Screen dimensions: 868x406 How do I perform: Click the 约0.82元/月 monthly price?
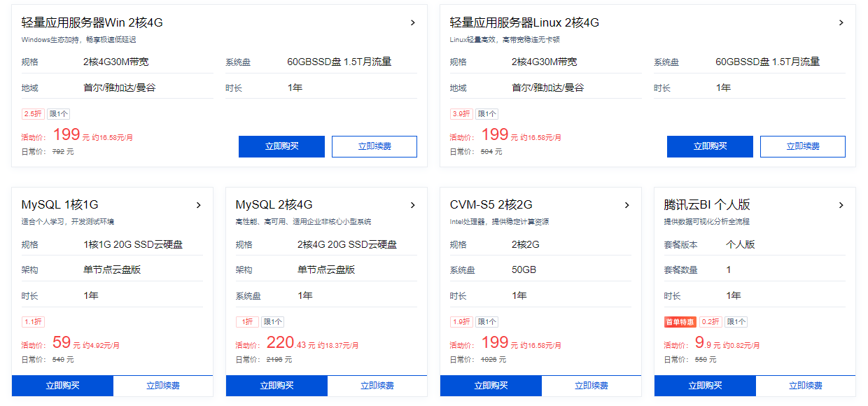point(741,345)
